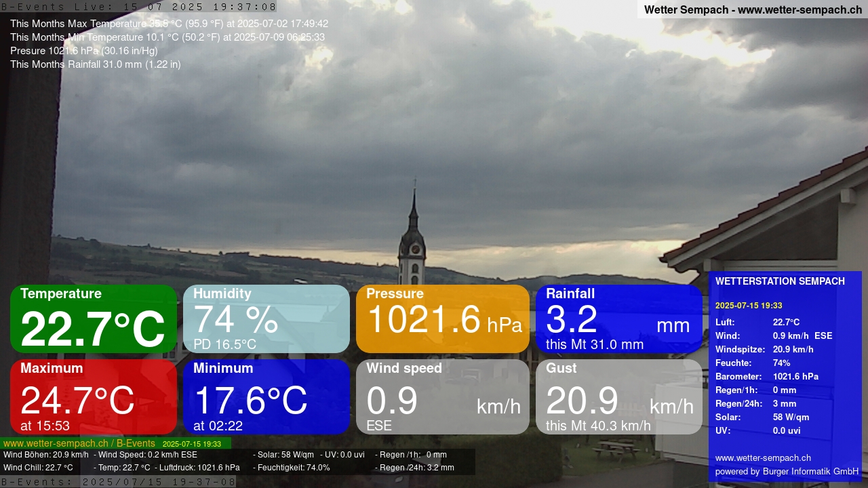Select the Solar 58 W/qm panel row
Viewport: 868px width, 488px height.
coord(762,418)
